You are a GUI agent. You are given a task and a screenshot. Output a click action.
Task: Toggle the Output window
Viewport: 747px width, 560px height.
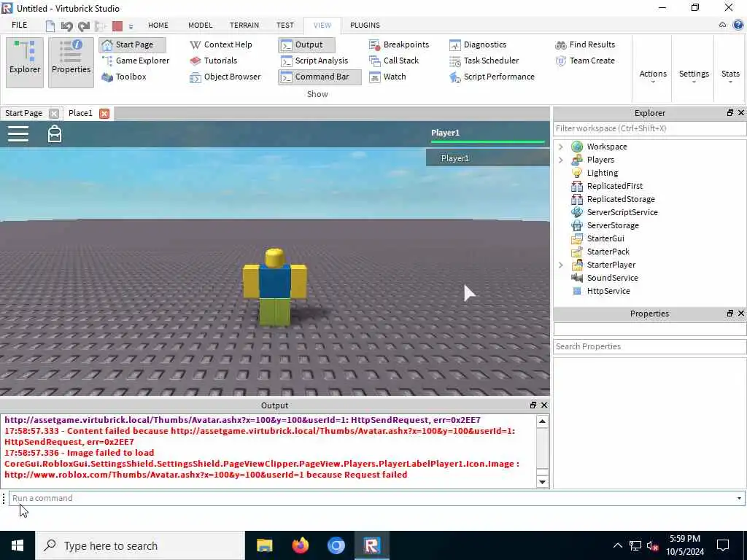[306, 44]
